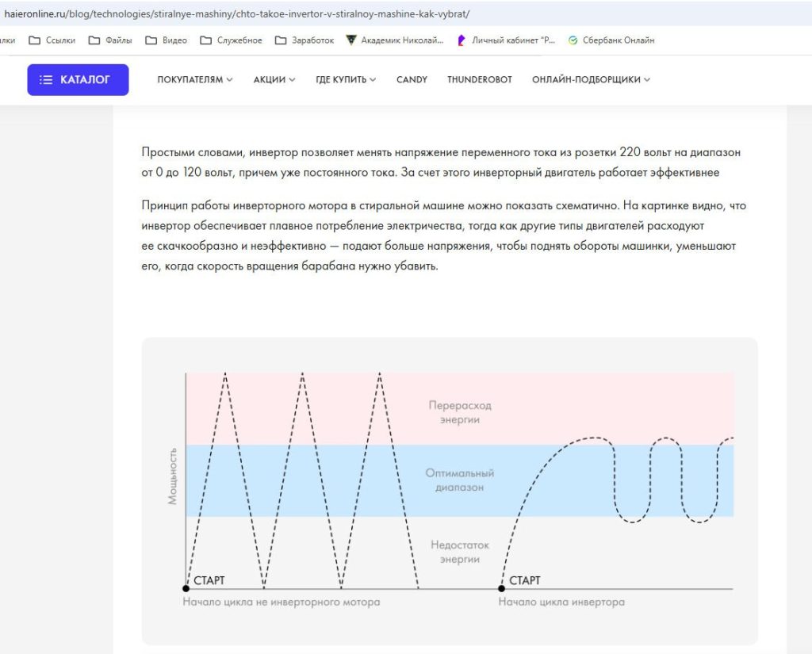The width and height of the screenshot is (812, 654).
Task: Open the Видео bookmarks folder
Action: pos(166,40)
